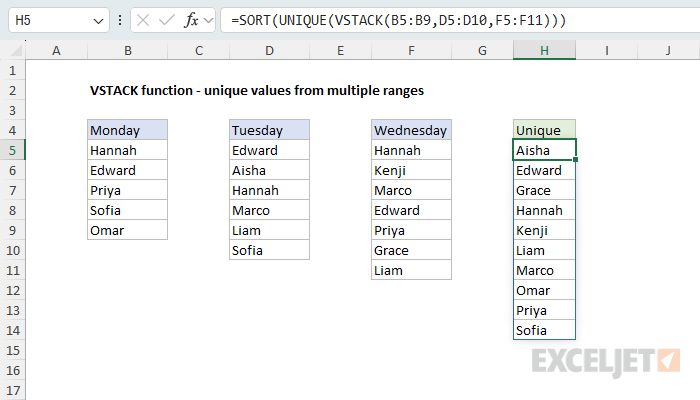Select column C header
The height and width of the screenshot is (400, 700).
[x=199, y=50]
